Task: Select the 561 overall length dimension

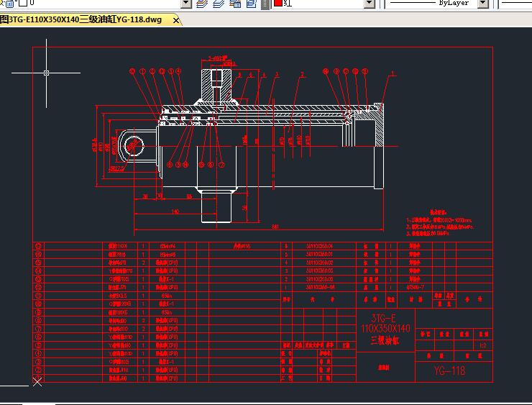Action: click(x=275, y=227)
